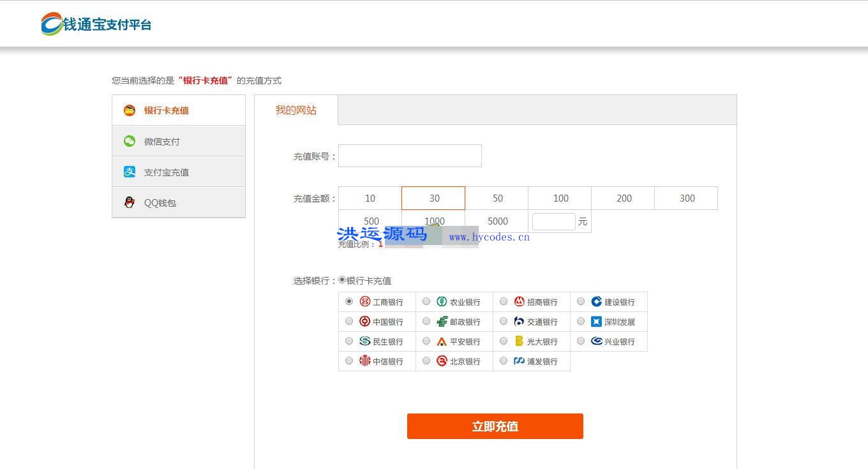Click the 立即充值 button
Viewport: 868px width, 469px height.
pos(495,426)
